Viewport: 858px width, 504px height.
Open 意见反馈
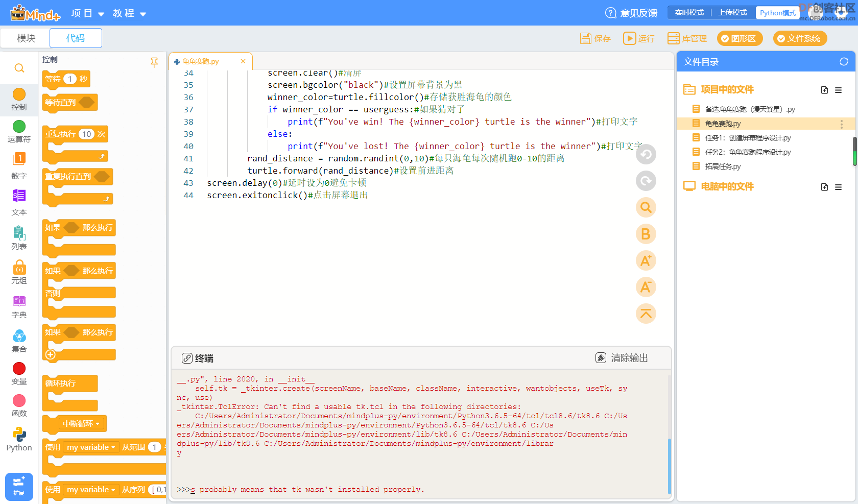pyautogui.click(x=631, y=13)
